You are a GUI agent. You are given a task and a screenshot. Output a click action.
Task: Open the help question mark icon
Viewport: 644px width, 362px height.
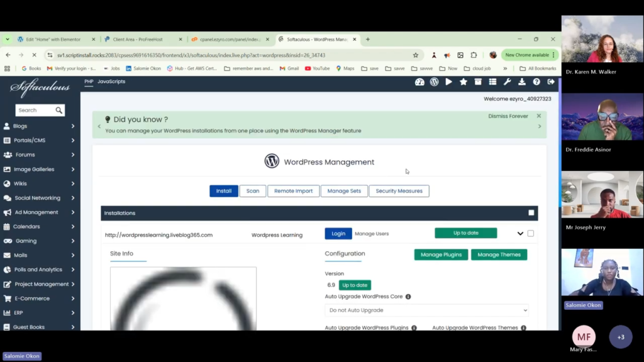coord(536,82)
